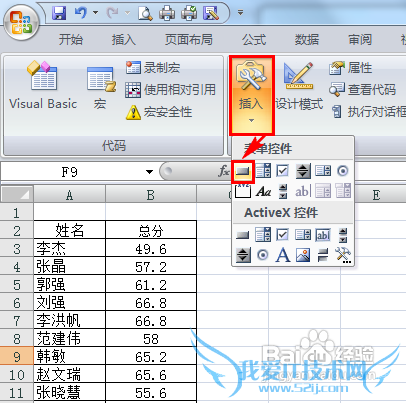The height and width of the screenshot is (403, 406).
Task: Toggle 使用相对引用 option
Action: (171, 90)
